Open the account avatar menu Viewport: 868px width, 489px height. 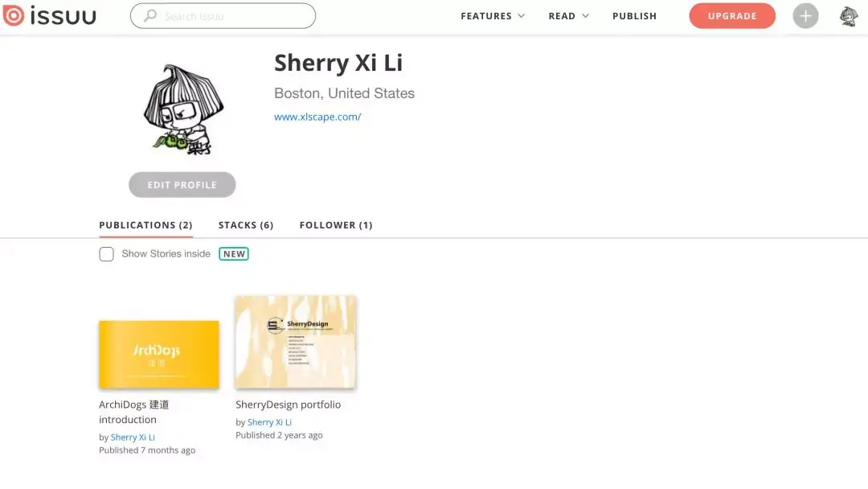(x=849, y=16)
